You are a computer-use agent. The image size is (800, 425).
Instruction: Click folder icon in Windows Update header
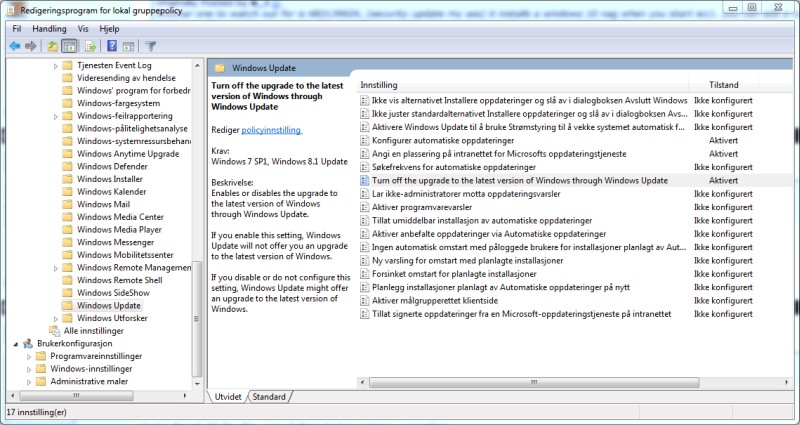tap(220, 68)
